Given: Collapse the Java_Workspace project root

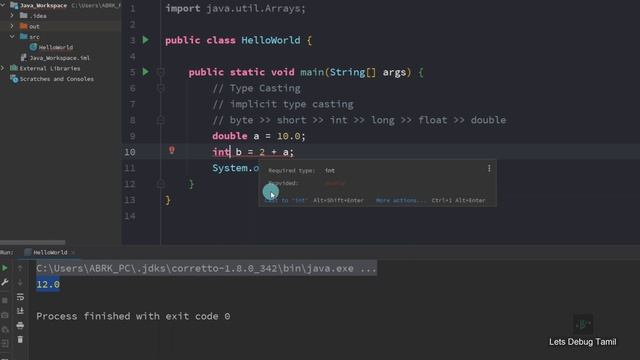Looking at the screenshot, I should pos(3,5).
